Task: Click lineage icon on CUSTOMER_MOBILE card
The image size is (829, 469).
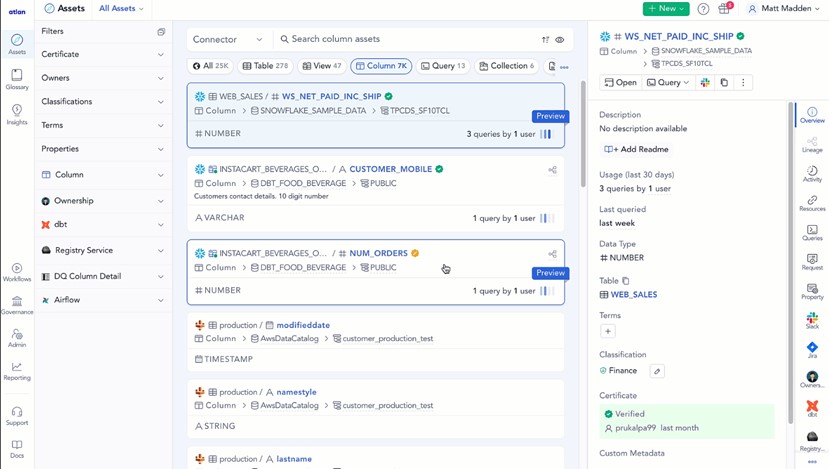Action: [x=552, y=170]
